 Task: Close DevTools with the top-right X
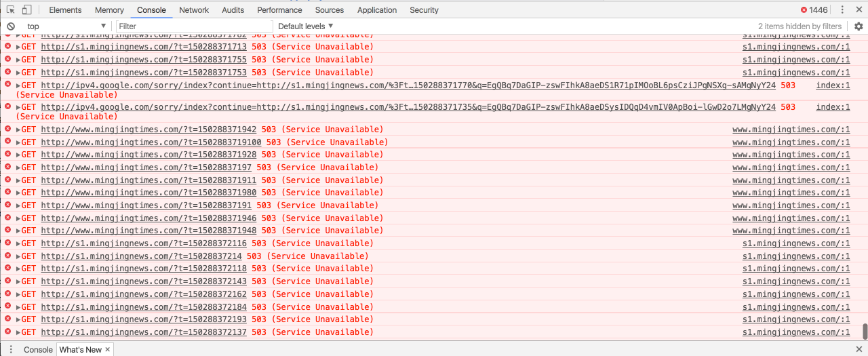pos(859,10)
